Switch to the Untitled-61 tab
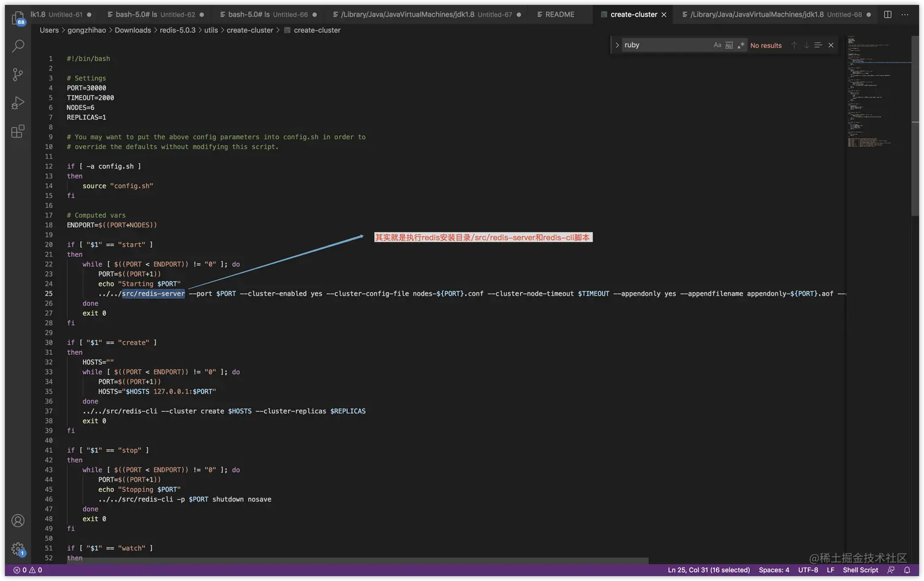This screenshot has width=924, height=581. click(x=61, y=15)
